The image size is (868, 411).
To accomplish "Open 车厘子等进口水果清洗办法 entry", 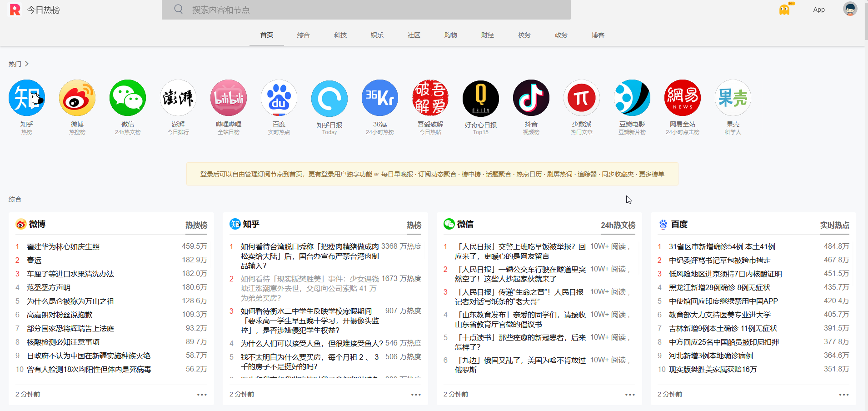I will 70,274.
